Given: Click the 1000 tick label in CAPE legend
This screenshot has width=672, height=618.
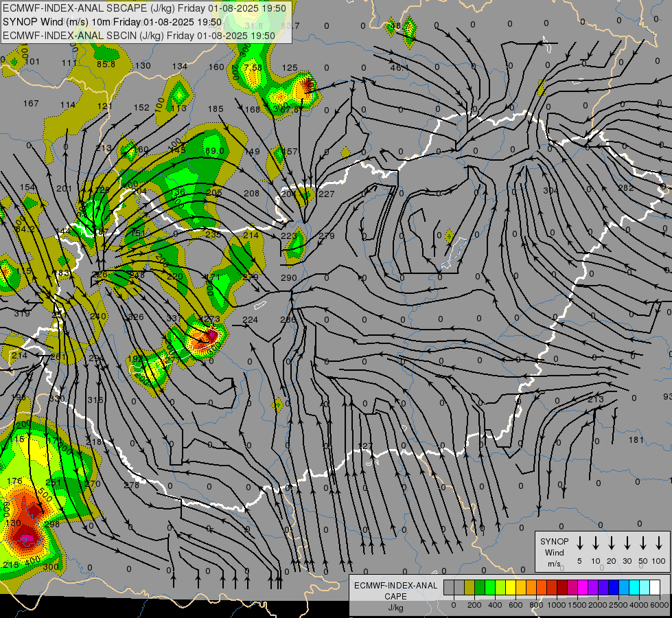Looking at the screenshot, I should [556, 605].
